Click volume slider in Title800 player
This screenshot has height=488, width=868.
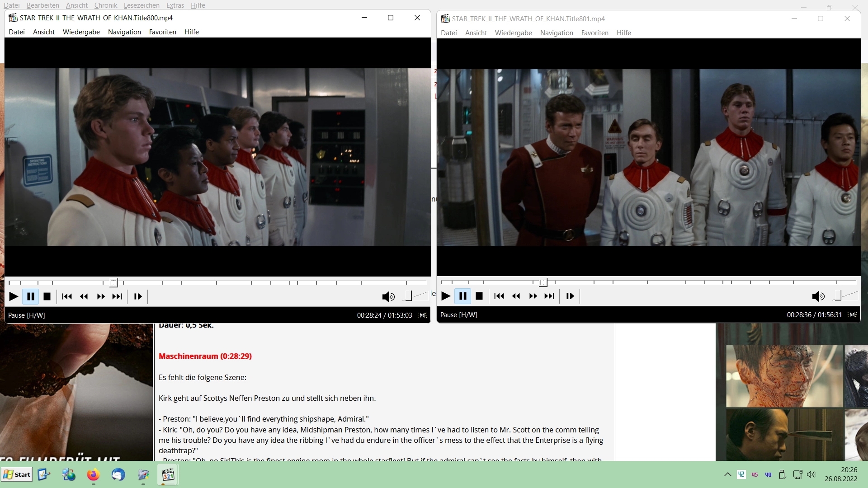click(415, 296)
